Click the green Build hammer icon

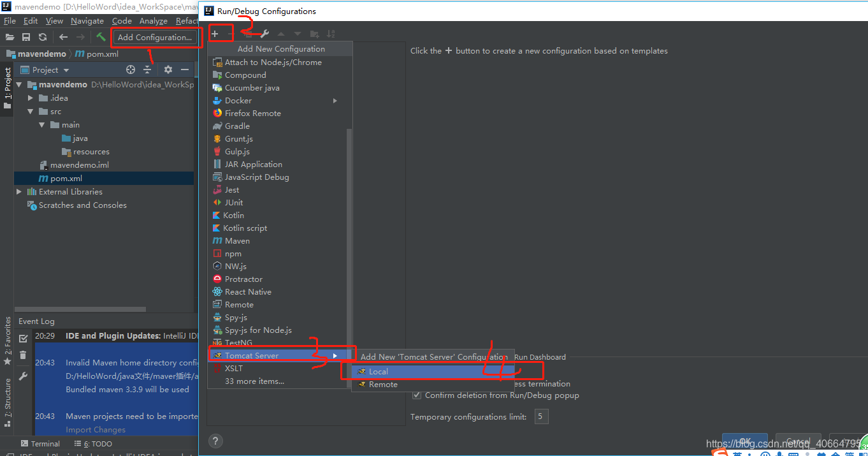101,37
